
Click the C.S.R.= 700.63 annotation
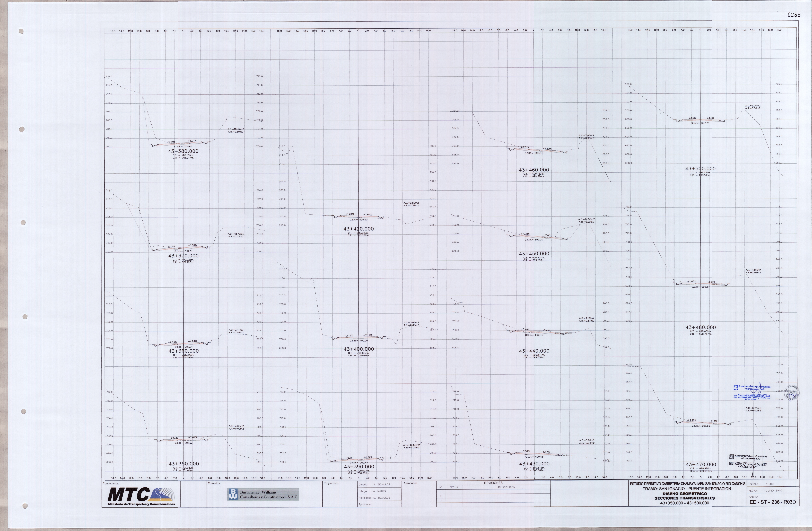[x=183, y=147]
